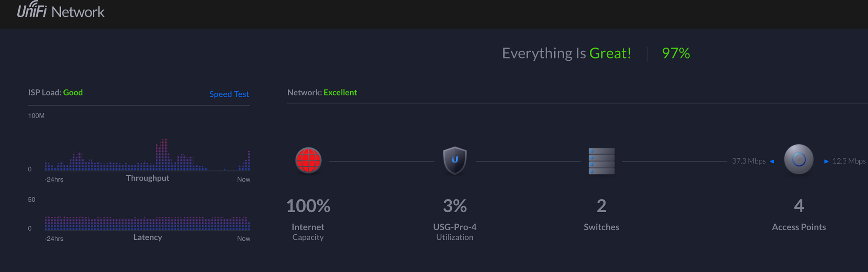Image resolution: width=868 pixels, height=272 pixels.
Task: Click the ISP Load: Good label
Action: click(56, 92)
